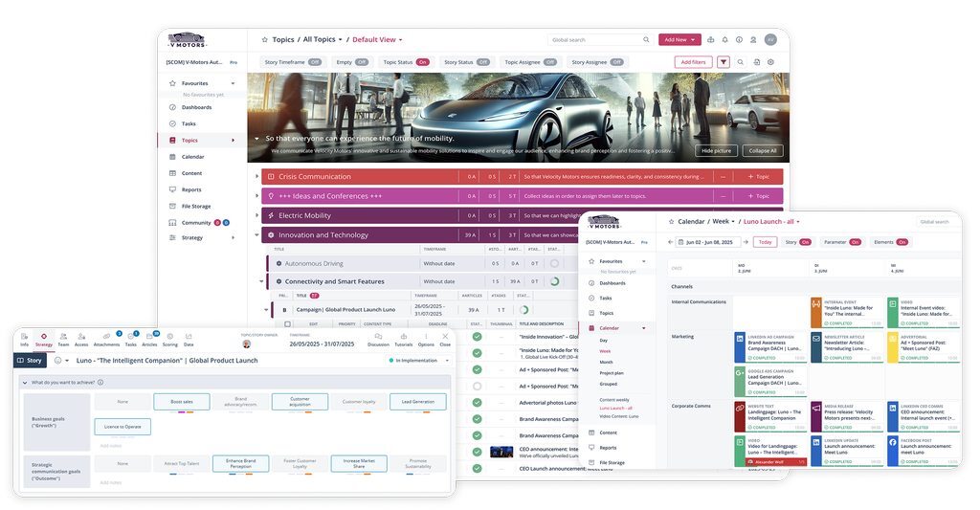Click the Hide picture button
The image size is (980, 510).
[x=716, y=150]
